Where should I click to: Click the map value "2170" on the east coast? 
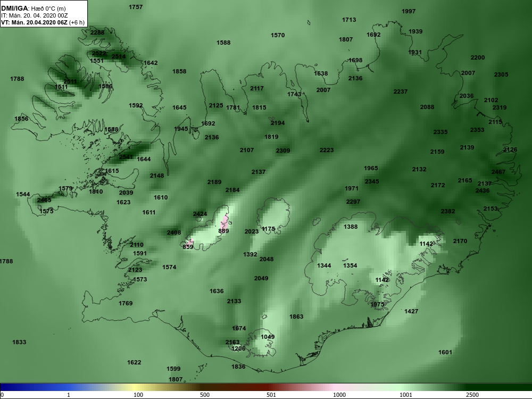pyautogui.click(x=460, y=241)
